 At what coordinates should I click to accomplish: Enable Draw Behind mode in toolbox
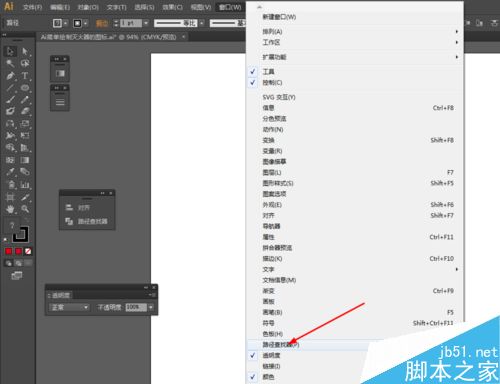click(x=18, y=263)
